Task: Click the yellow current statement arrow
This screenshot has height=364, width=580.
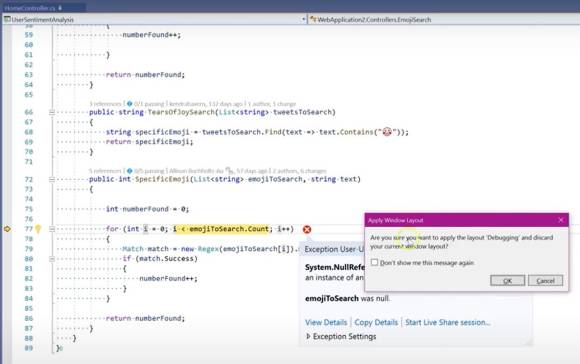Action: [7, 229]
